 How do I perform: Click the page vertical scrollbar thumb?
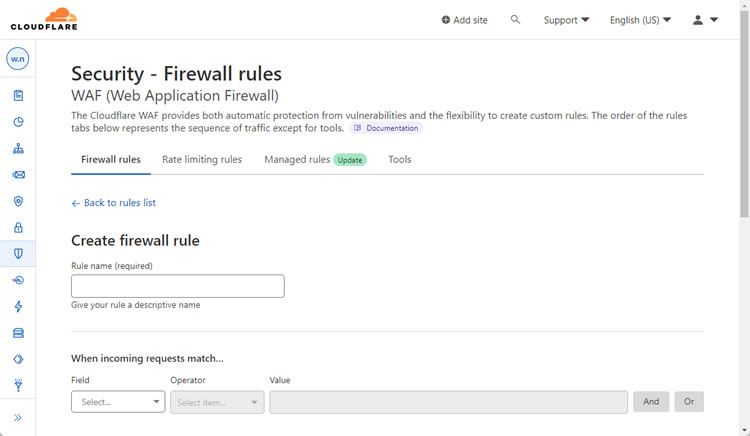744,113
